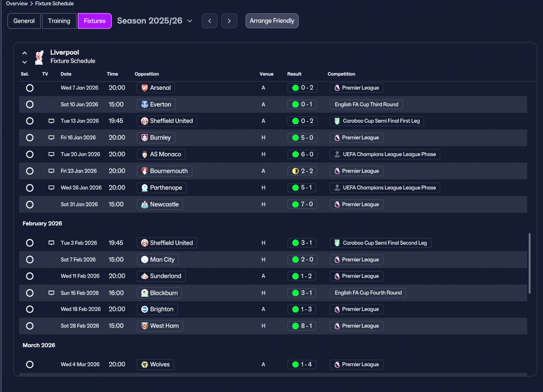Switch to the General tab
The height and width of the screenshot is (392, 543).
coord(24,21)
